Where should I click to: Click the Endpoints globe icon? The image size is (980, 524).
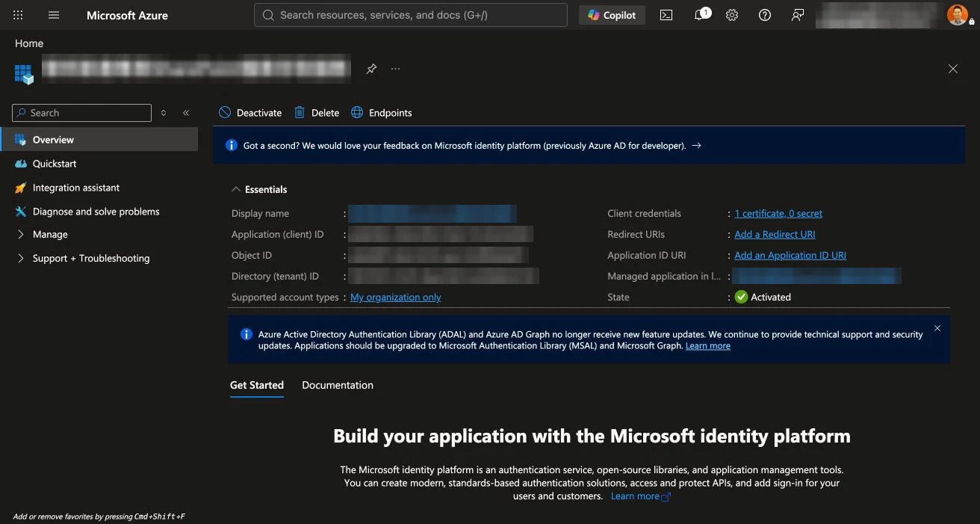click(357, 113)
